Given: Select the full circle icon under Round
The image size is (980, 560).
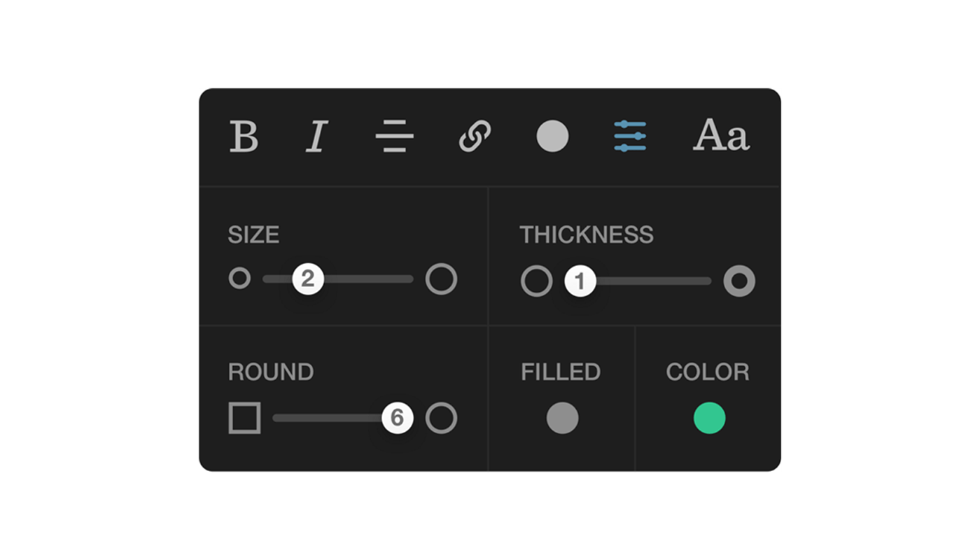Looking at the screenshot, I should tap(441, 418).
